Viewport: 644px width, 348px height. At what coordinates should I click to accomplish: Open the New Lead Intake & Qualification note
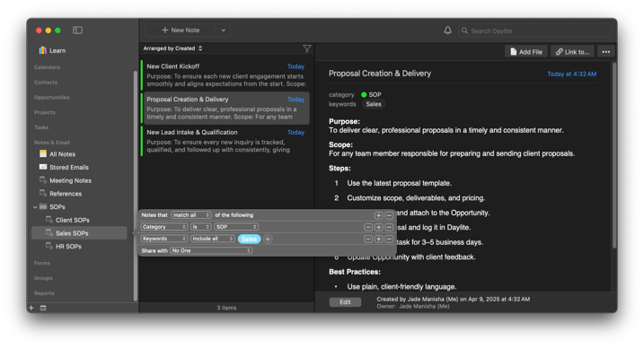pos(225,141)
